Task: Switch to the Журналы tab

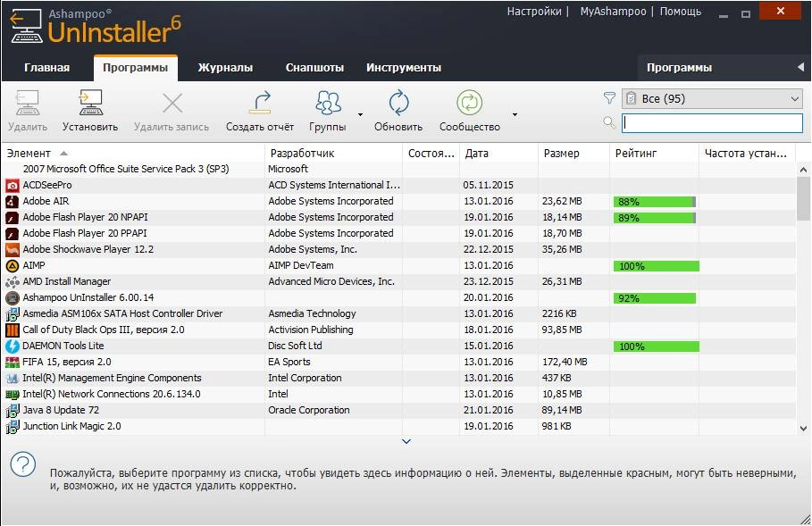Action: click(x=225, y=68)
